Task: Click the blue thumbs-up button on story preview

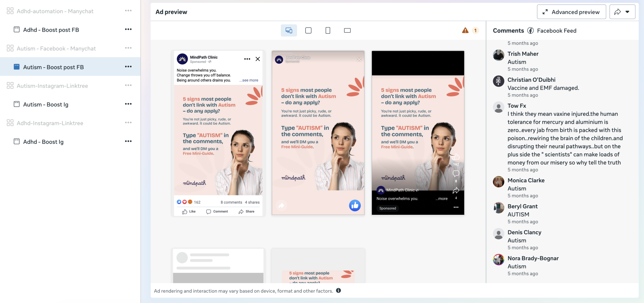Action: 355,206
